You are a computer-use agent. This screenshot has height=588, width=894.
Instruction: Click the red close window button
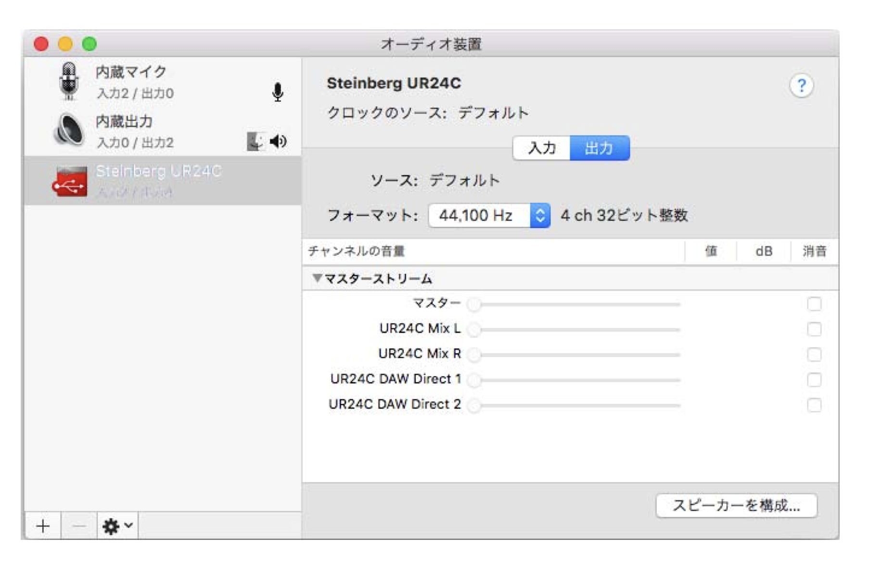[41, 44]
